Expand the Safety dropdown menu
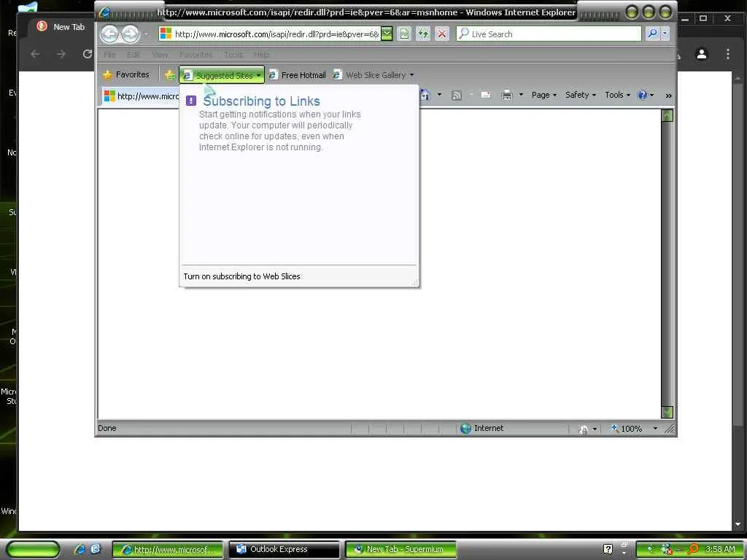747x560 pixels. click(x=580, y=96)
